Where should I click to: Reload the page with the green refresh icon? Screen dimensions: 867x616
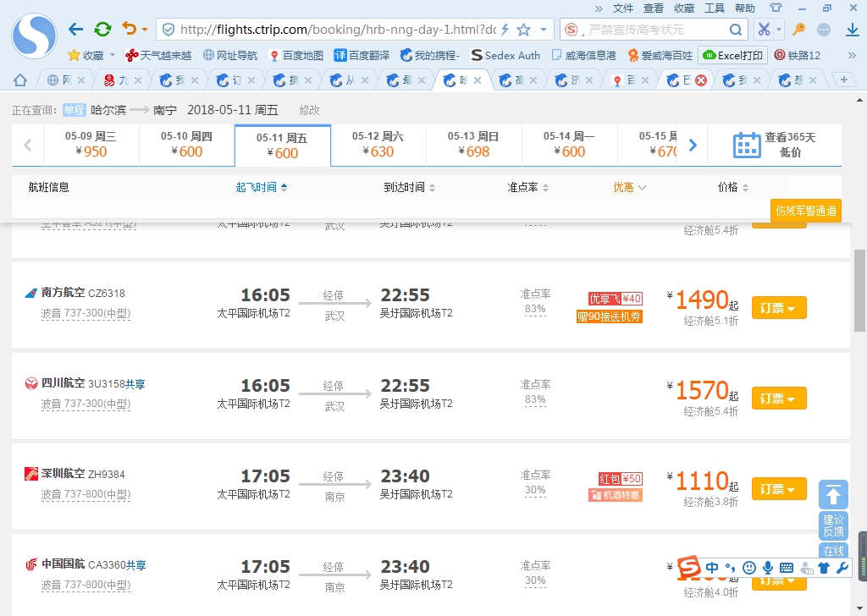coord(102,30)
